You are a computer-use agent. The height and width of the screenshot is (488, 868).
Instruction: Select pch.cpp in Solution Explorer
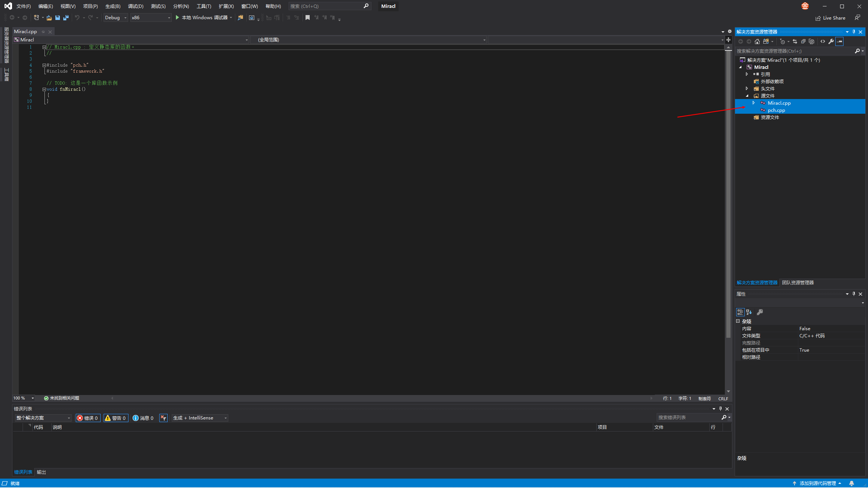click(777, 110)
